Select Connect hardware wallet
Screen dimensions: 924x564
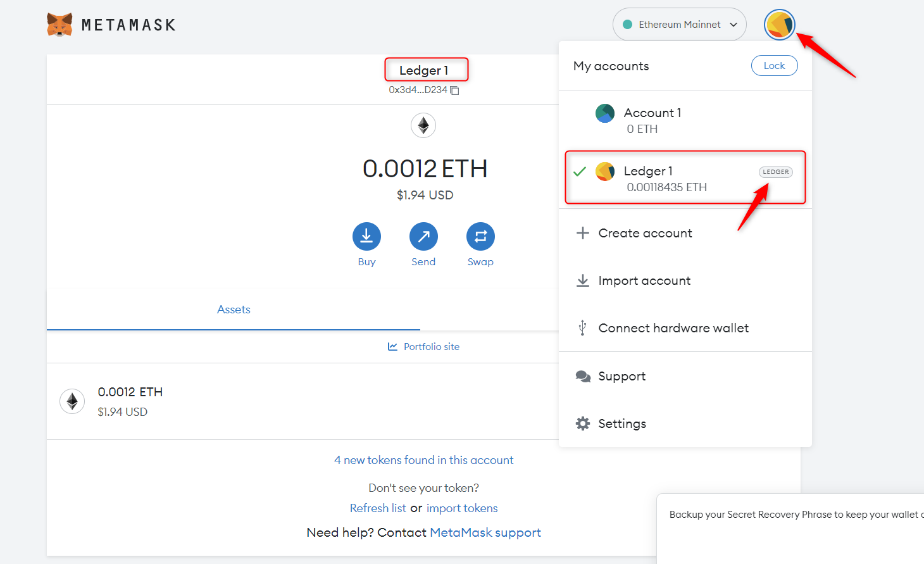pos(673,328)
